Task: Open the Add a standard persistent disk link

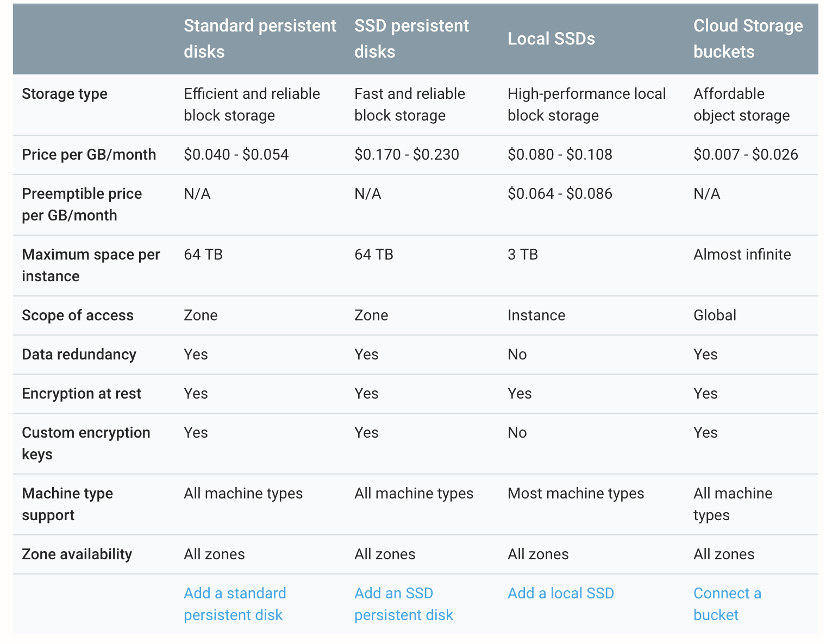Action: tap(235, 604)
